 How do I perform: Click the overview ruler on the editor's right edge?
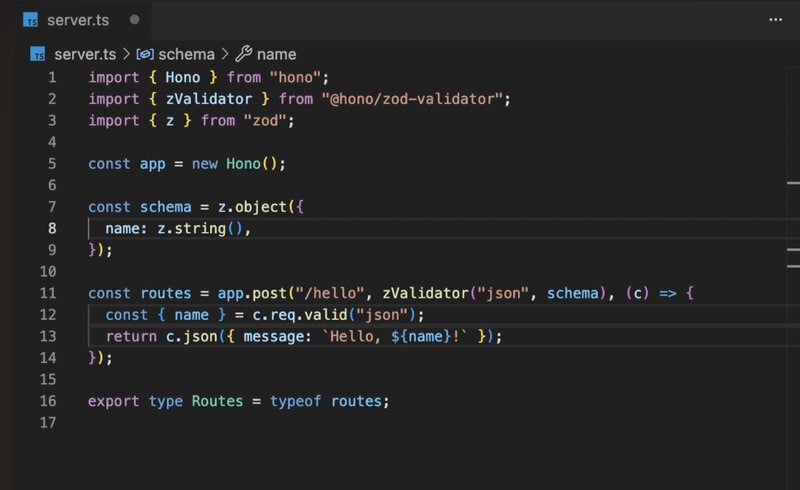point(793,276)
